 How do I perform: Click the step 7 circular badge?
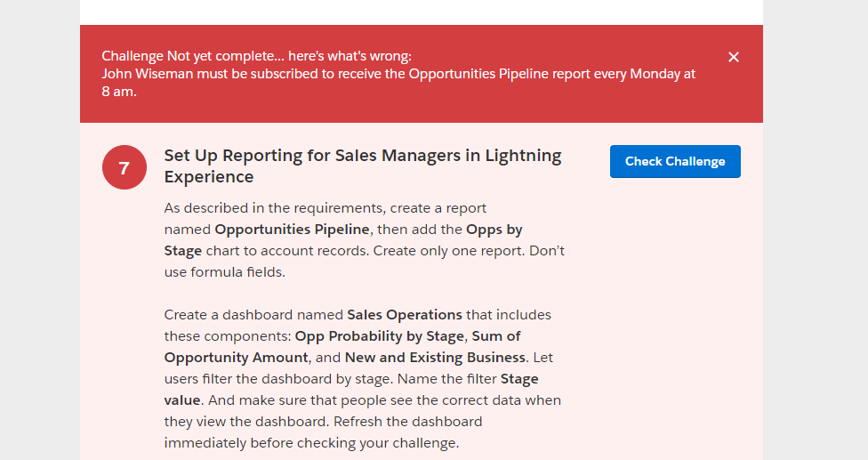(x=124, y=167)
